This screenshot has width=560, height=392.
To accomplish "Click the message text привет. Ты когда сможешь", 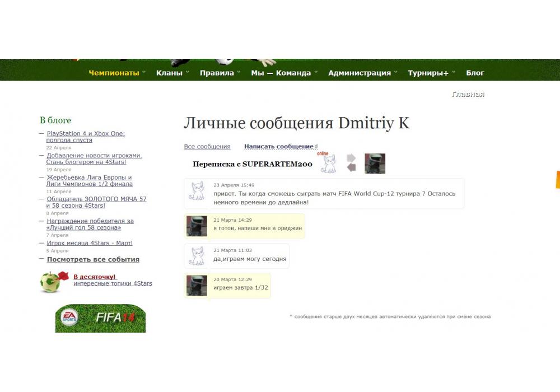I will click(334, 198).
